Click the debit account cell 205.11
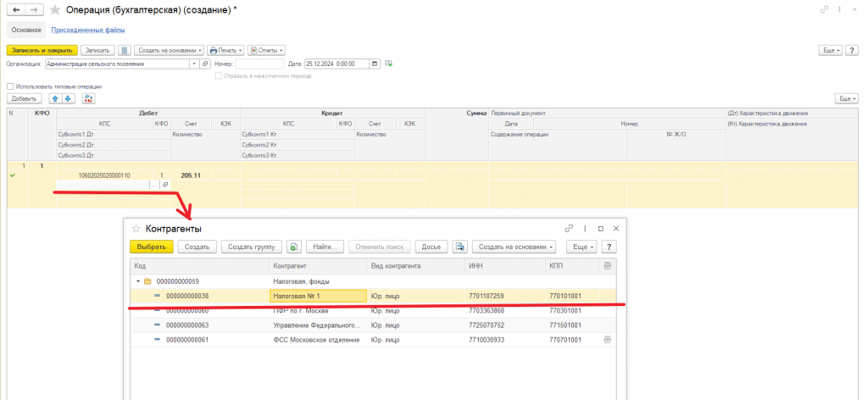 point(191,175)
